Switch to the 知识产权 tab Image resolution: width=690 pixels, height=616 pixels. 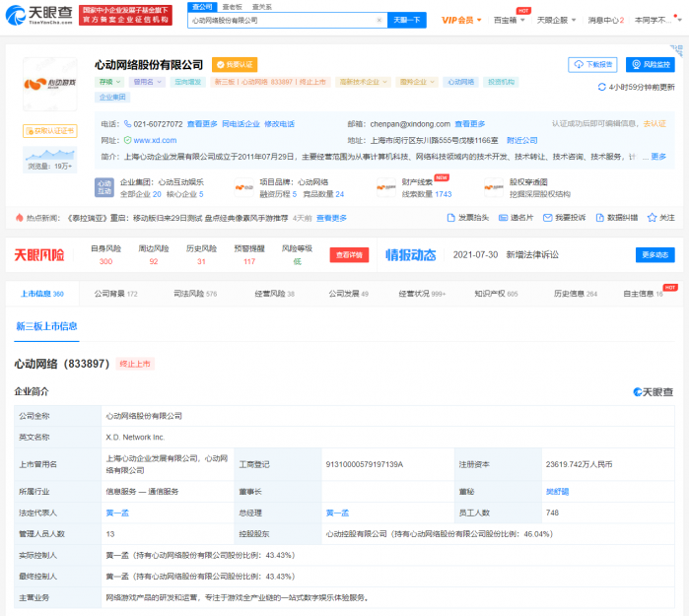496,294
